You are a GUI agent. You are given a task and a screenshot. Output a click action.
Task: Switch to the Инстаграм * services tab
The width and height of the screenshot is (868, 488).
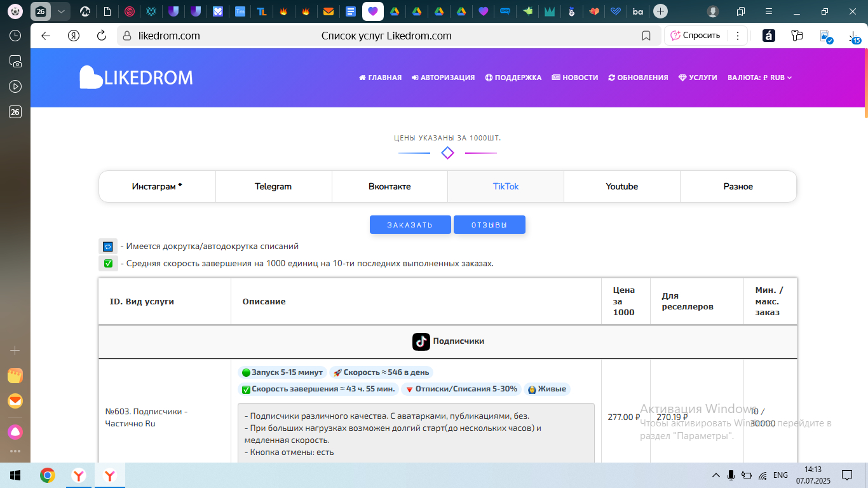(x=157, y=187)
